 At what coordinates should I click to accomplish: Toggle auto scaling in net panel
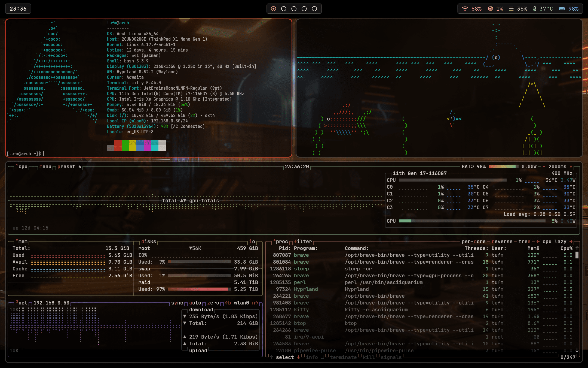click(x=195, y=303)
